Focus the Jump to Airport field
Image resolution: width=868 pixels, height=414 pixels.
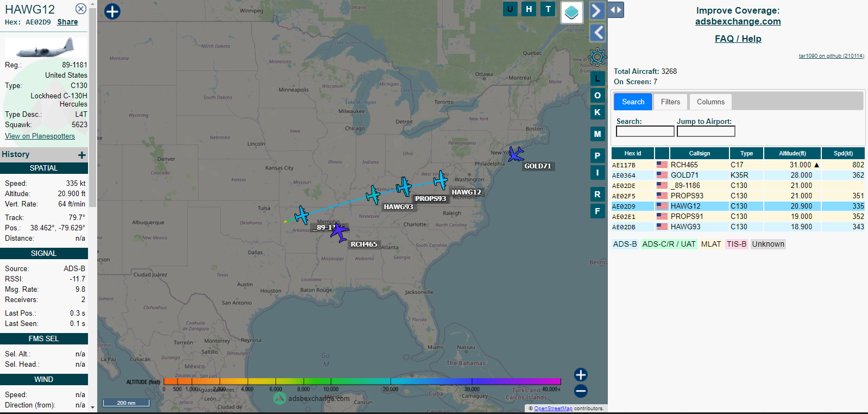(x=706, y=131)
